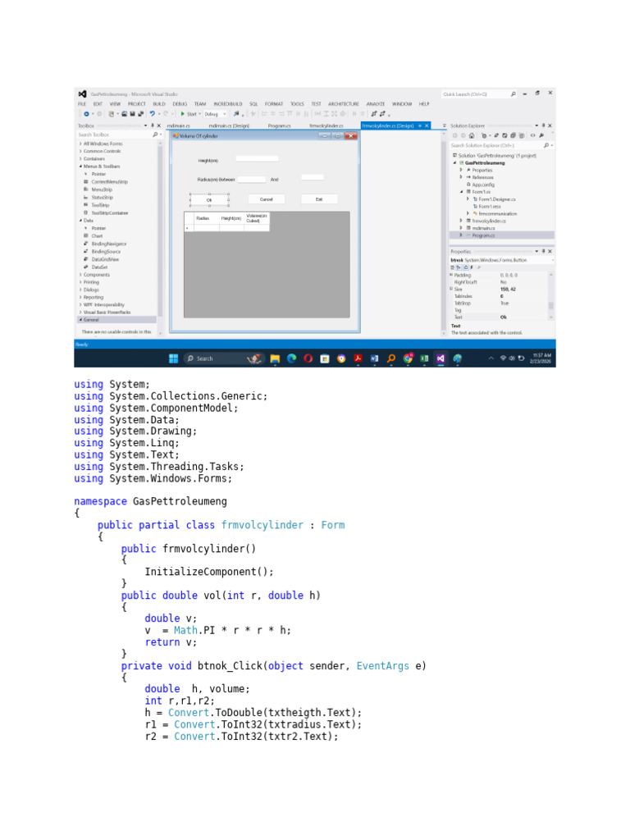Click View Code icon in Solution Explorer
The image size is (630, 840).
pyautogui.click(x=533, y=135)
